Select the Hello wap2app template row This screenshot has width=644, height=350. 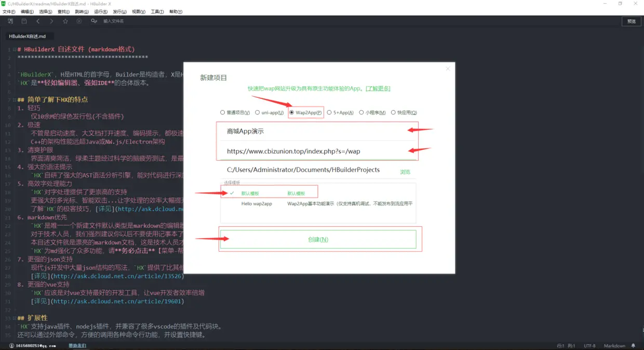[x=318, y=204]
